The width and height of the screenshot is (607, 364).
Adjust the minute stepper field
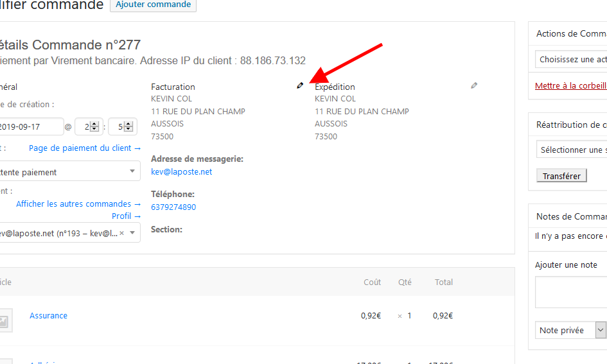click(123, 126)
